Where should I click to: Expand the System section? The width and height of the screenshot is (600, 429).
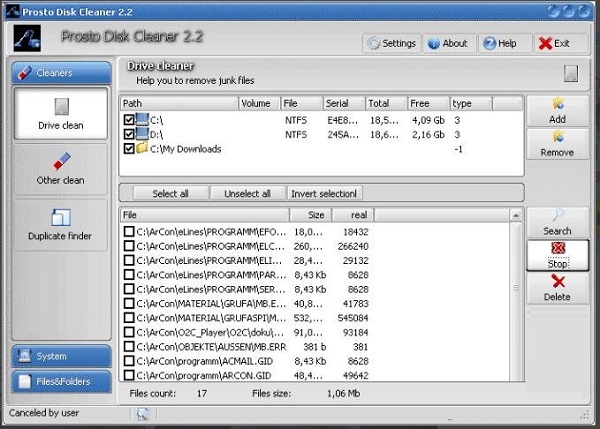[x=62, y=356]
